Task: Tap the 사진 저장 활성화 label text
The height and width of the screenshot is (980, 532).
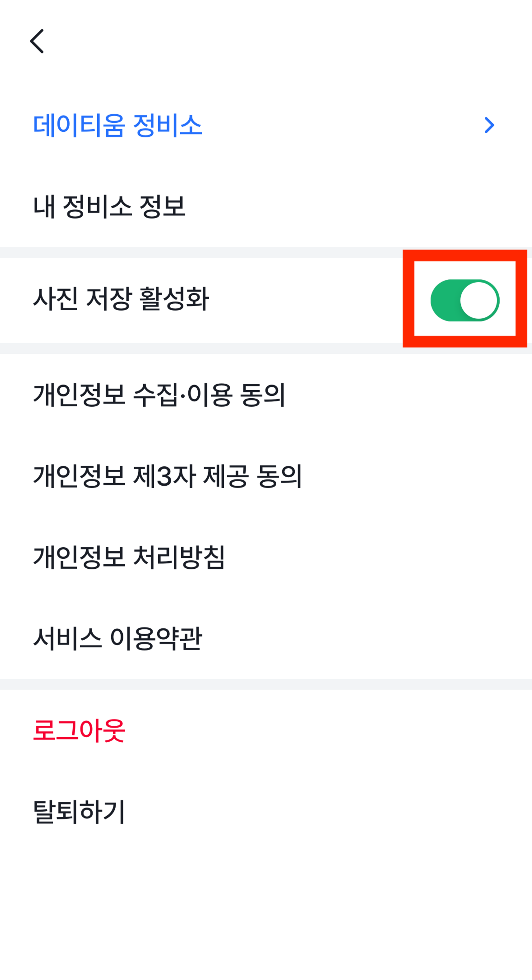Action: 121,299
